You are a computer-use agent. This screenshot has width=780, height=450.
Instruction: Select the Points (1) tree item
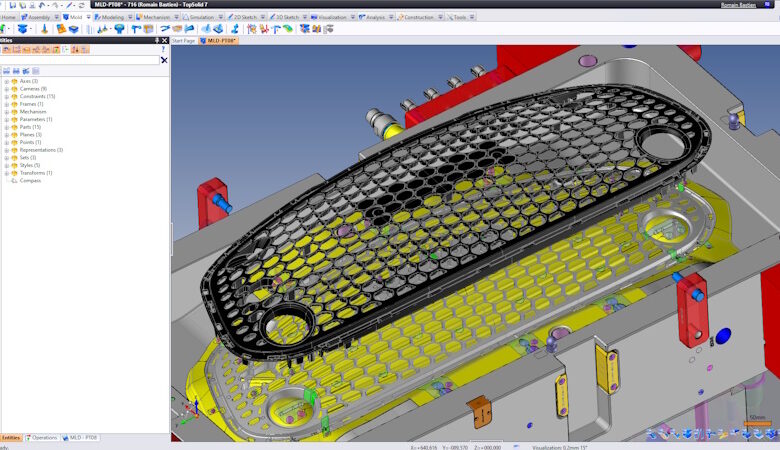point(30,142)
